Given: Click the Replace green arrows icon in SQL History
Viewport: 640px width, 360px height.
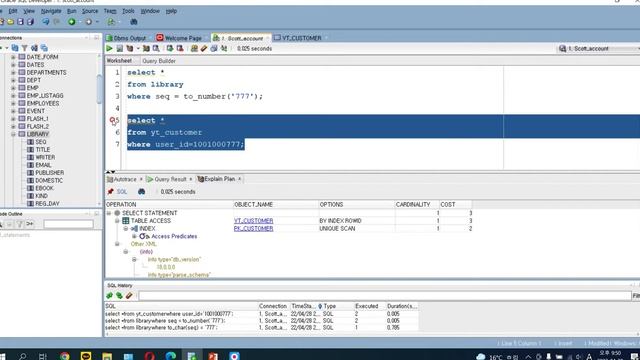Looking at the screenshot, I should click(x=119, y=296).
